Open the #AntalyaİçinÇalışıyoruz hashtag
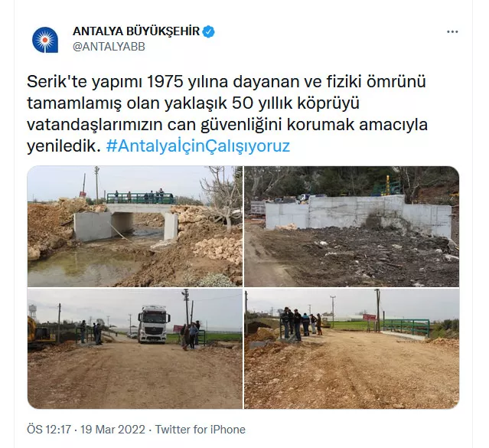 pos(198,146)
